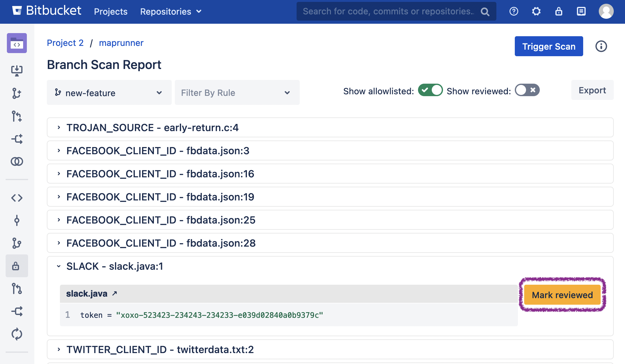Image resolution: width=625 pixels, height=364 pixels.
Task: Open the source code brackets sidebar icon
Action: point(17,198)
